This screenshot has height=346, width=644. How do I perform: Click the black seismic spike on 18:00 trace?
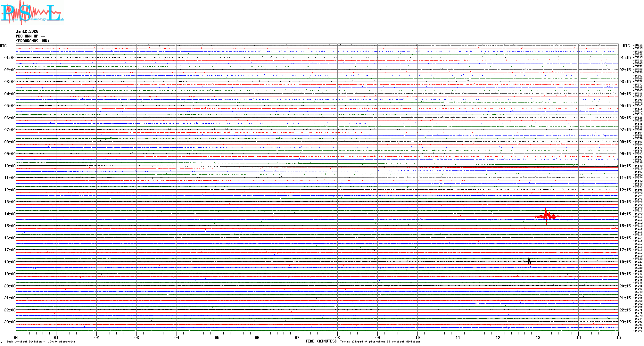tap(529, 261)
